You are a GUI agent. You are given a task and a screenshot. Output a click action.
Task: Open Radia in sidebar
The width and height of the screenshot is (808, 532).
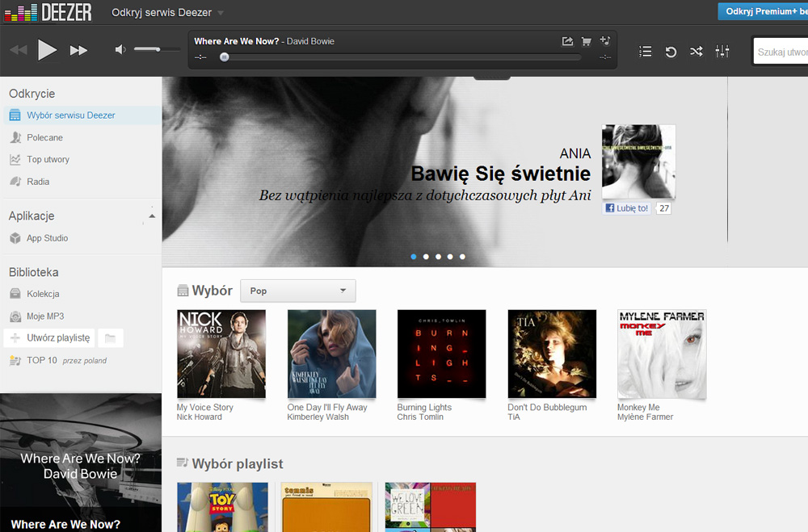(38, 182)
